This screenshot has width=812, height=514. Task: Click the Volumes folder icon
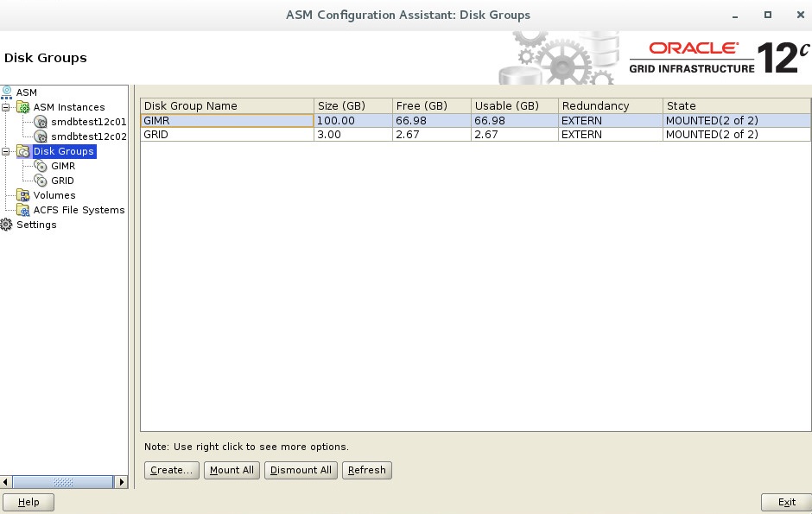point(23,195)
